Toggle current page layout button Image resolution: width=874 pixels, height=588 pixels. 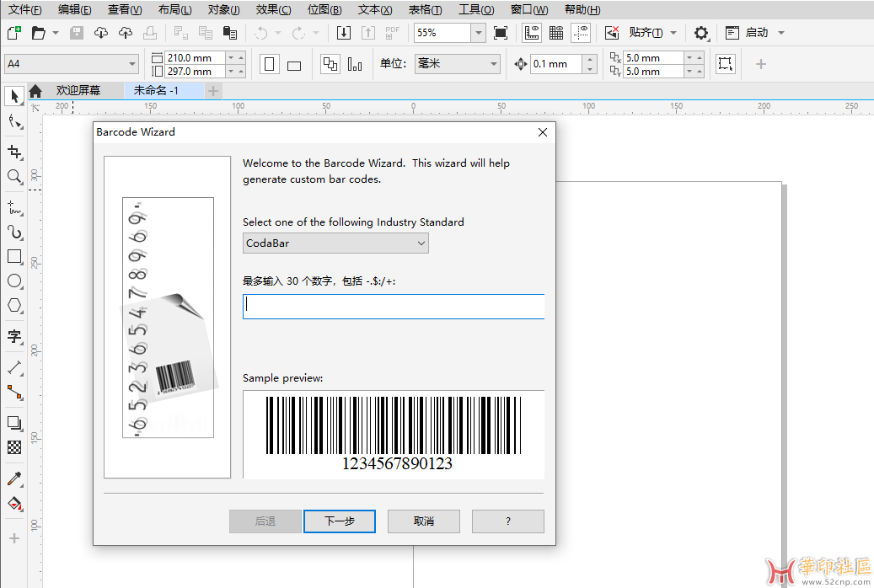pyautogui.click(x=355, y=64)
